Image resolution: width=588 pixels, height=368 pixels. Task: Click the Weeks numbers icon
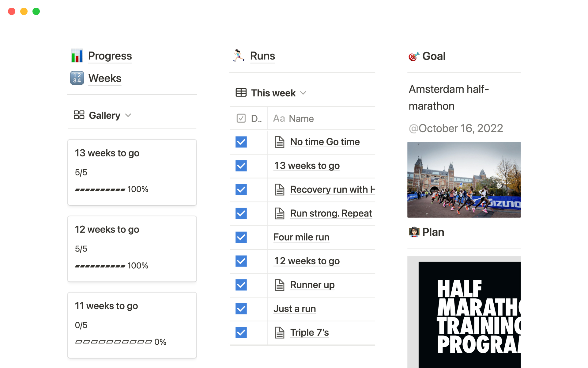pyautogui.click(x=77, y=78)
